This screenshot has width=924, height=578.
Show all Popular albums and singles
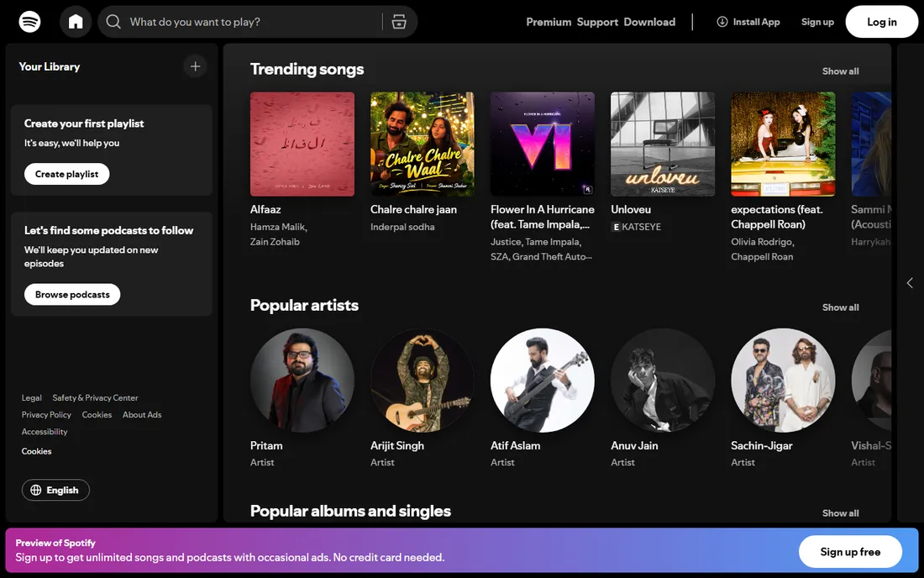(840, 513)
